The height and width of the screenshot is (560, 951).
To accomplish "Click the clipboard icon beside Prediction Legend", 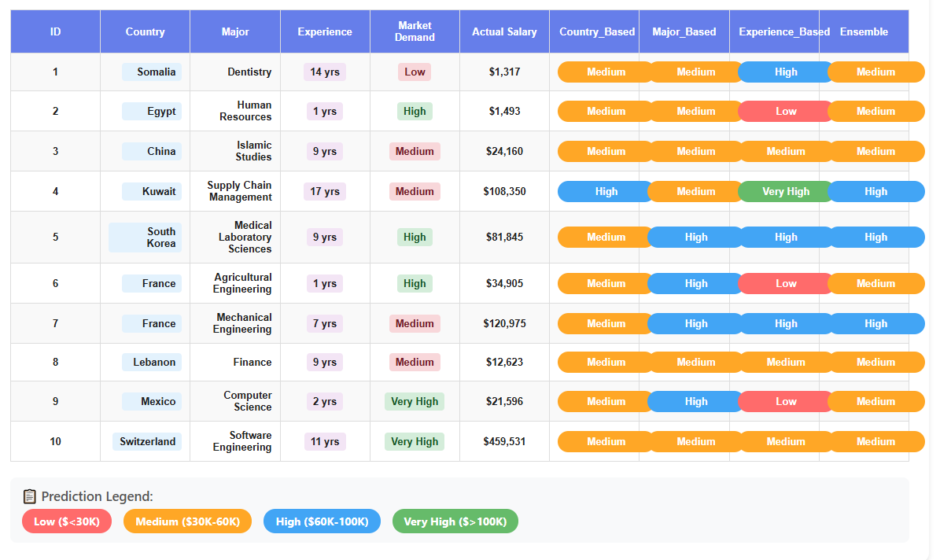I will (29, 496).
